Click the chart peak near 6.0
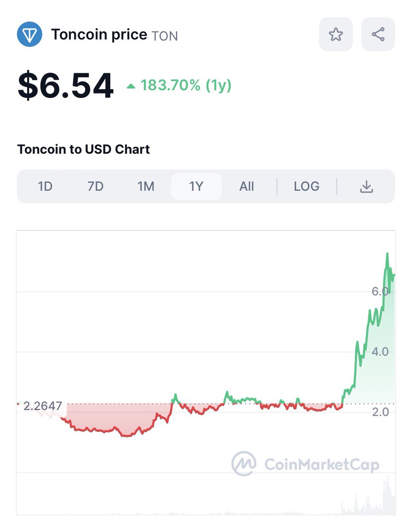The image size is (412, 532). click(x=387, y=254)
